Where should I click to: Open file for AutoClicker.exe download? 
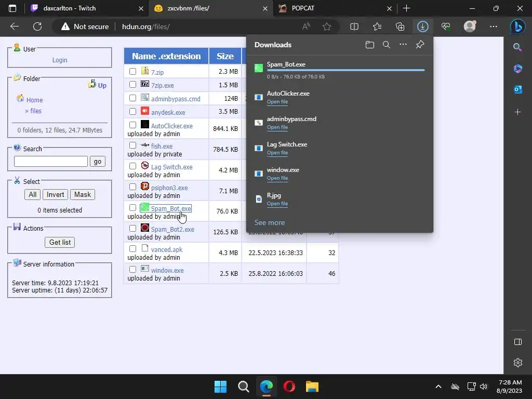click(x=277, y=102)
